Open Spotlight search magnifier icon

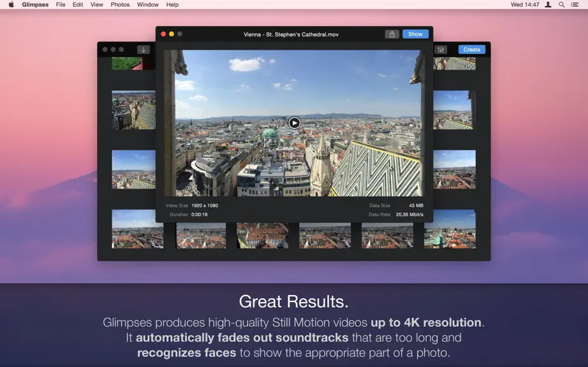click(561, 4)
